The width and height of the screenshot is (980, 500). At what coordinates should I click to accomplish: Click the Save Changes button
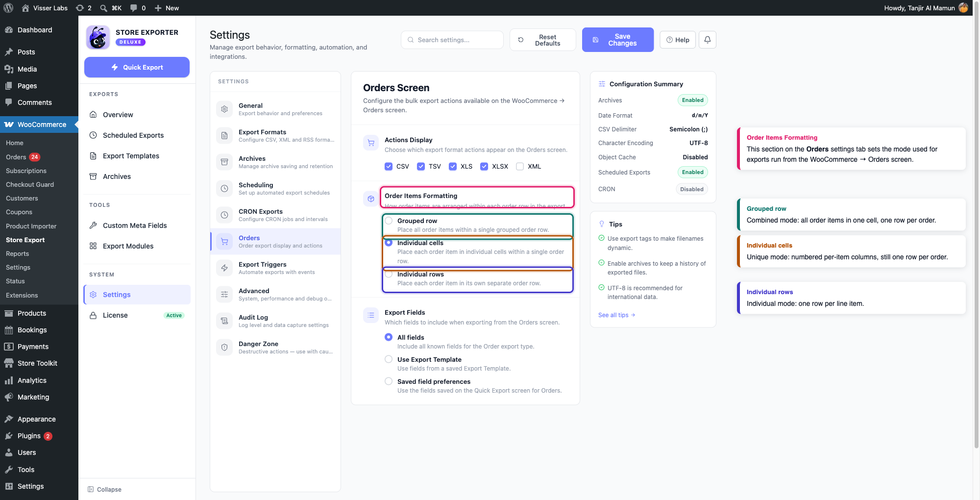617,40
